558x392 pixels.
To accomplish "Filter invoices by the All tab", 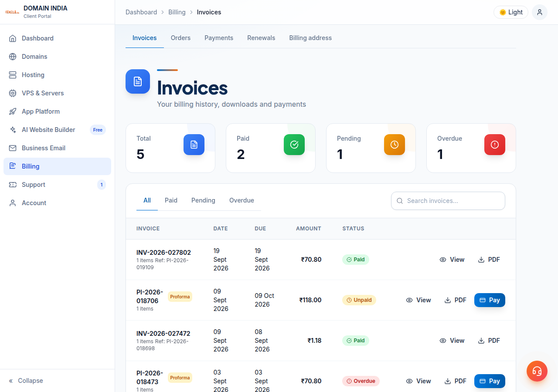I will pyautogui.click(x=147, y=200).
